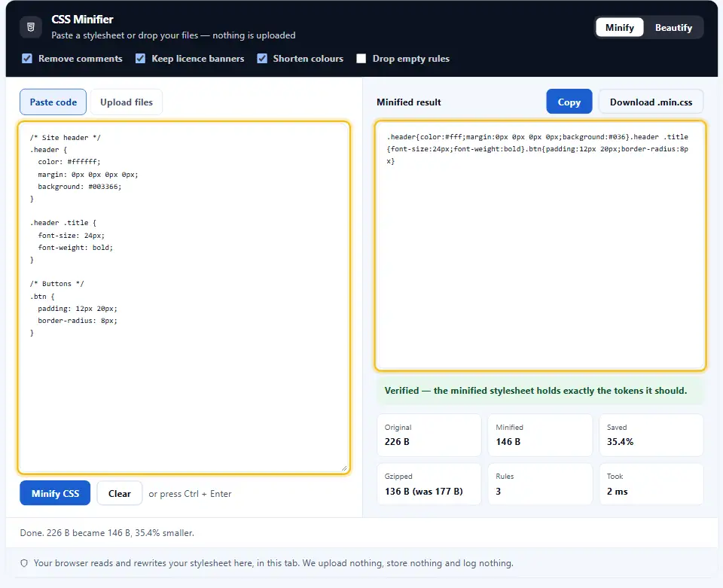Download the .min.css file
Viewport: 723px width, 588px height.
(651, 102)
